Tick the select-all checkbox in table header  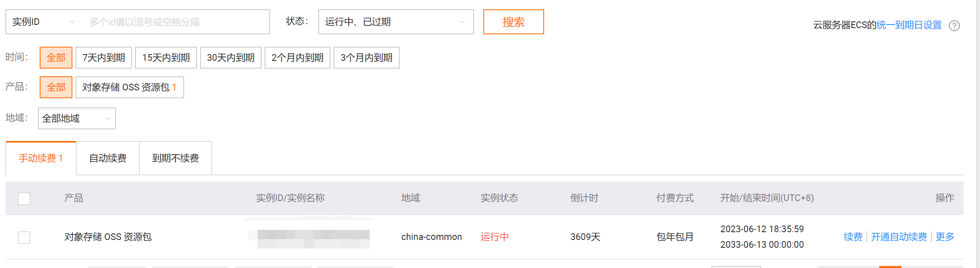24,199
